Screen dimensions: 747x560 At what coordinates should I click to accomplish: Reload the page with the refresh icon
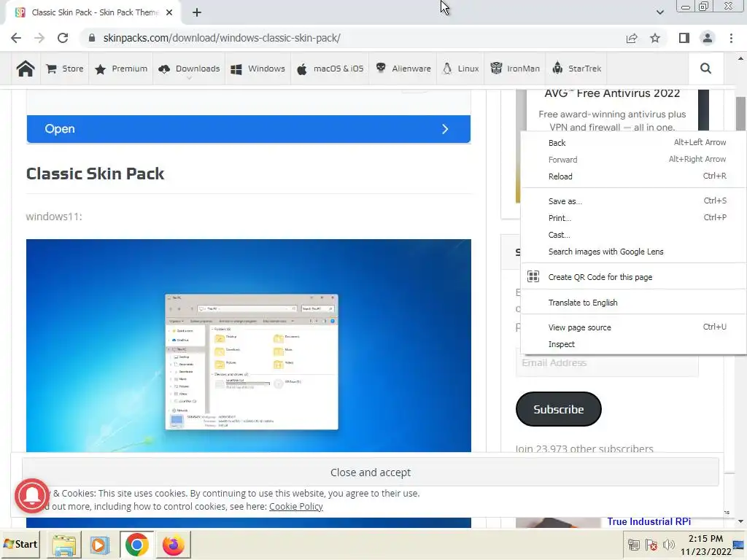click(63, 38)
